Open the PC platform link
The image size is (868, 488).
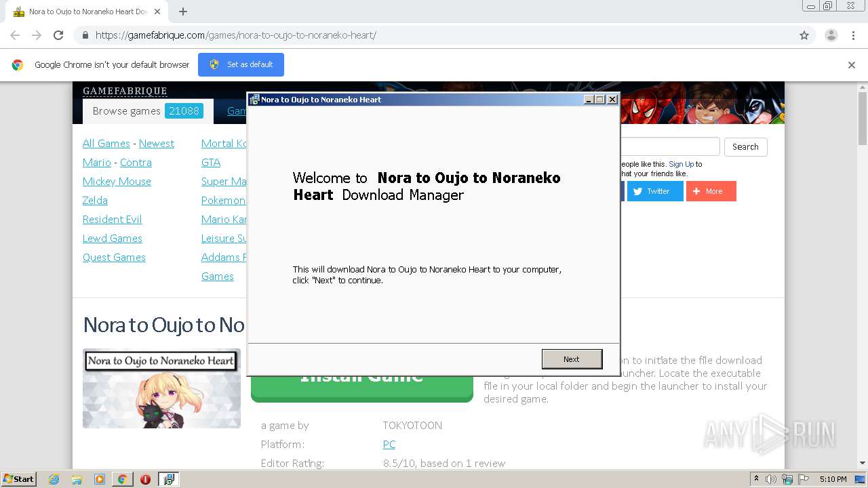coord(389,445)
